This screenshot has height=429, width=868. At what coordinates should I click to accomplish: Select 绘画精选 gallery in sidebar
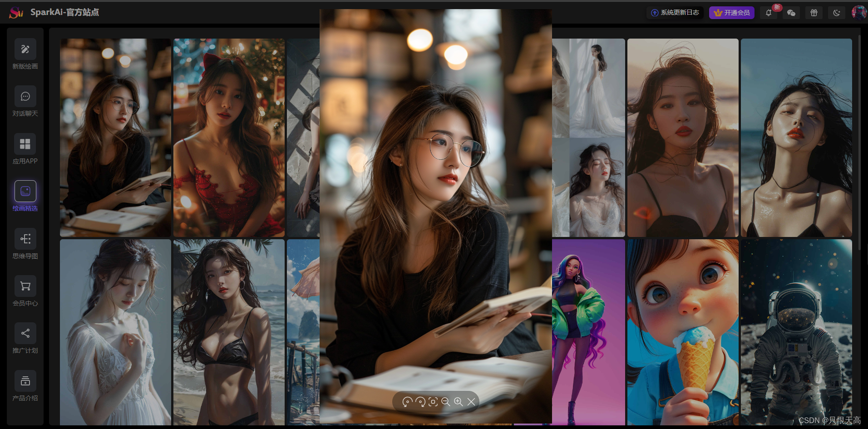[x=25, y=197]
